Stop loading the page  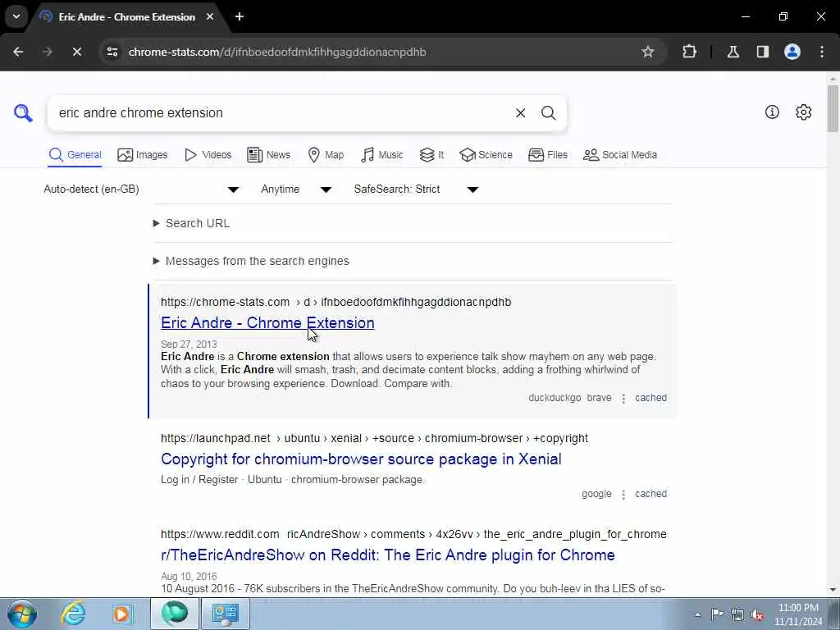click(x=76, y=52)
